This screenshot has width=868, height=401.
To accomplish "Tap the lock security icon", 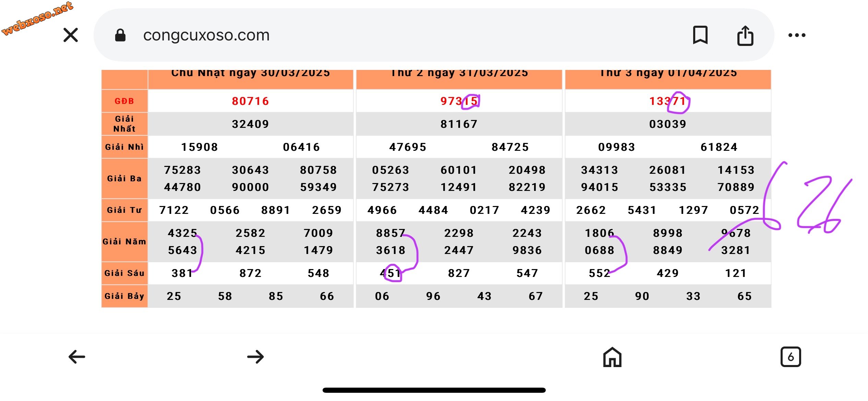I will click(120, 35).
